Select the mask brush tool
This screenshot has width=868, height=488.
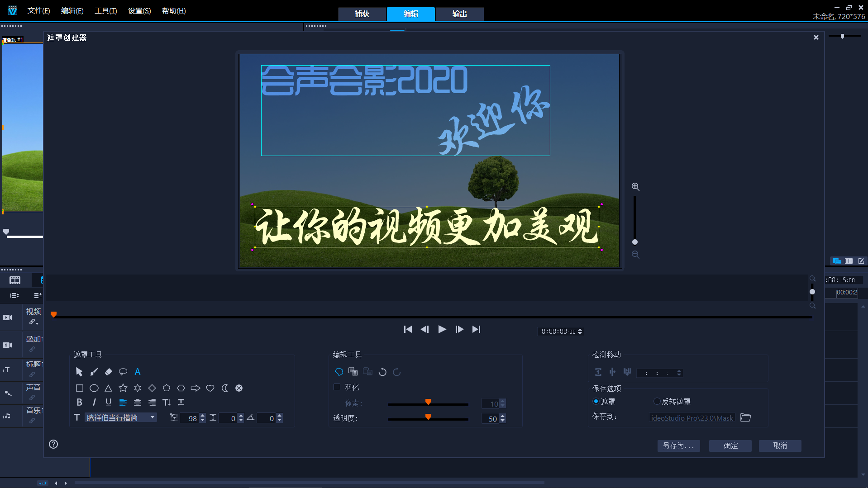[x=94, y=372]
